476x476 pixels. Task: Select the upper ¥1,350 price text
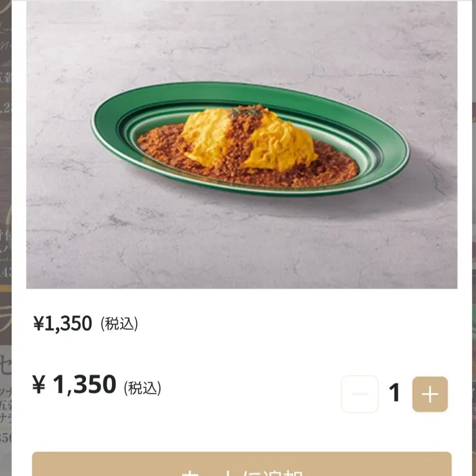click(x=62, y=324)
